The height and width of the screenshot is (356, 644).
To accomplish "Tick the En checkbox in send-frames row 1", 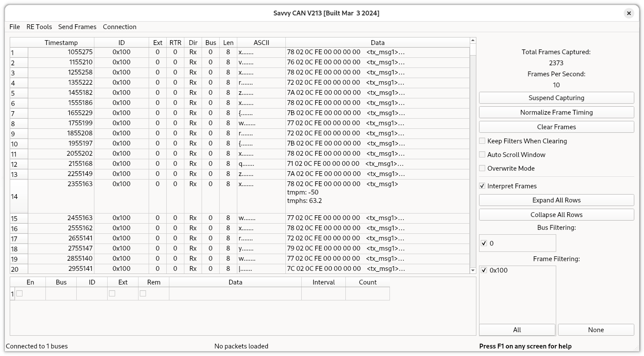I will coord(19,293).
